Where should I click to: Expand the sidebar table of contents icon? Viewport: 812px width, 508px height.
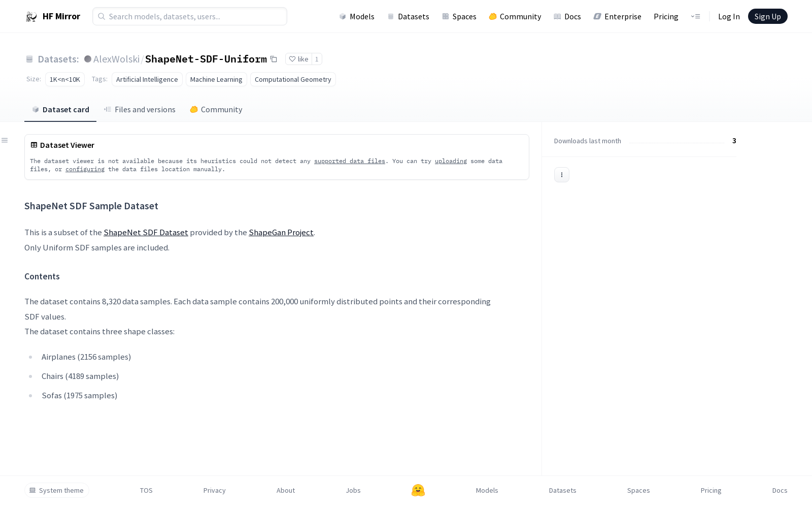pyautogui.click(x=5, y=140)
